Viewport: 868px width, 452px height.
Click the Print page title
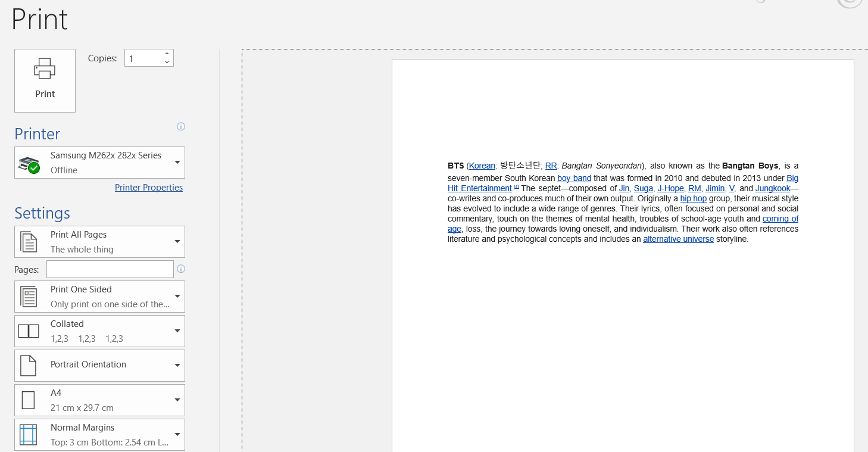point(40,20)
